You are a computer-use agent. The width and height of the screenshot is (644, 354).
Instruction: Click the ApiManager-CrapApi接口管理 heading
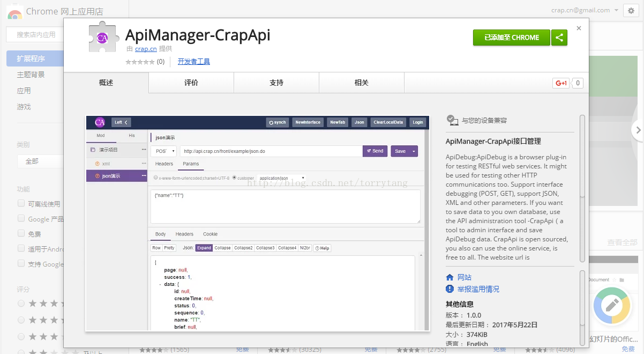[x=493, y=142]
